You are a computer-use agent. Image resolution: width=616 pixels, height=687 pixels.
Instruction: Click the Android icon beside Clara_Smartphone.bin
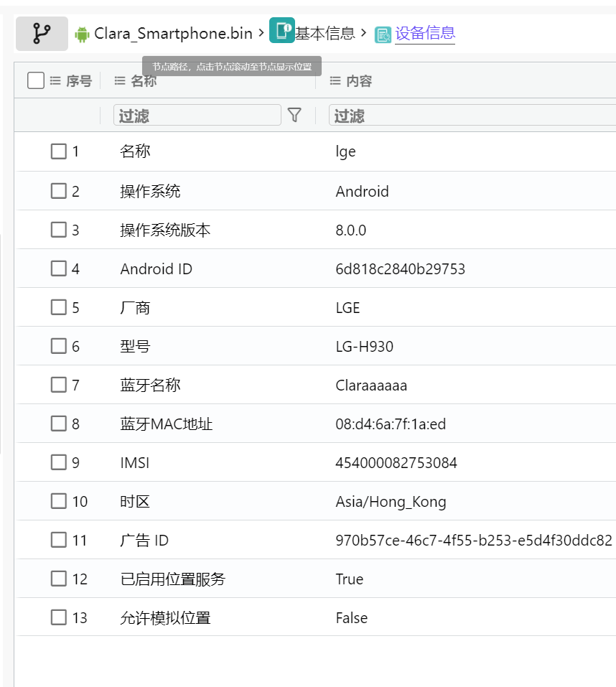(x=82, y=34)
